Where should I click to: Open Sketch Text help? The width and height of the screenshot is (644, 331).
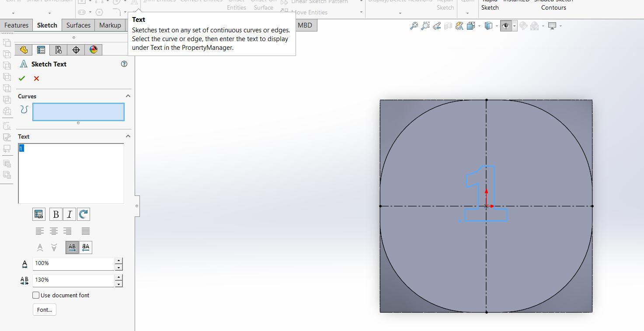[124, 64]
